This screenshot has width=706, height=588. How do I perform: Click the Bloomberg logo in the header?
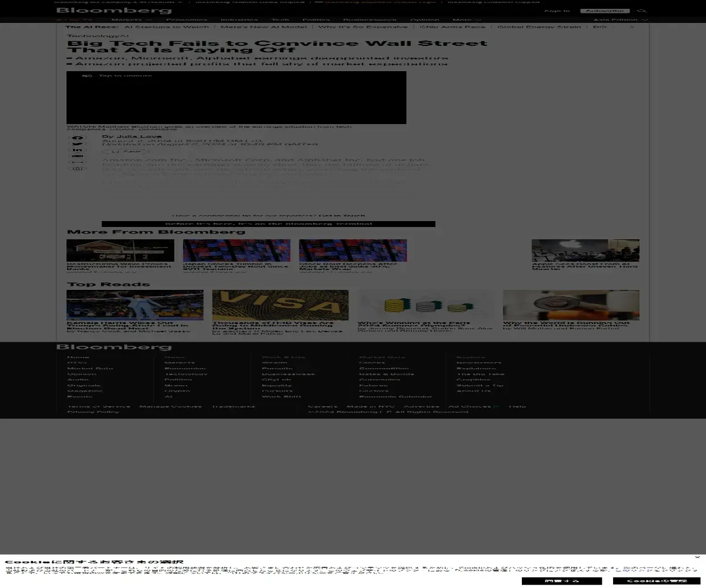pos(114,10)
